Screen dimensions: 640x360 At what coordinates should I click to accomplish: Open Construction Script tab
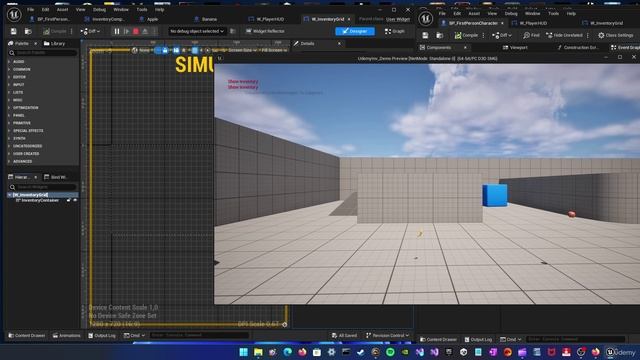[578, 48]
